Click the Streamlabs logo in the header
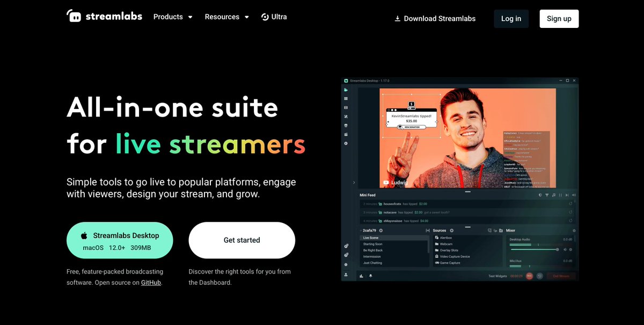The height and width of the screenshot is (325, 644). (x=104, y=16)
